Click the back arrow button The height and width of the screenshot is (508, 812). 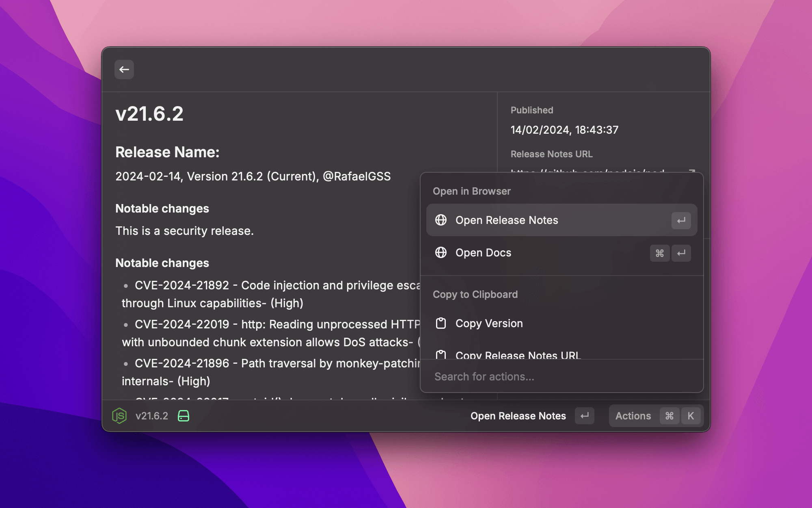click(x=124, y=69)
